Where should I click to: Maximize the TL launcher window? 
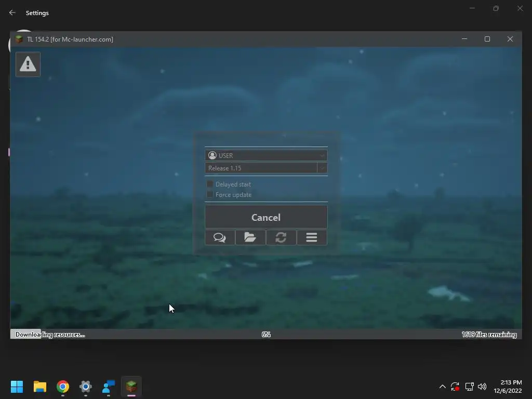pos(487,39)
